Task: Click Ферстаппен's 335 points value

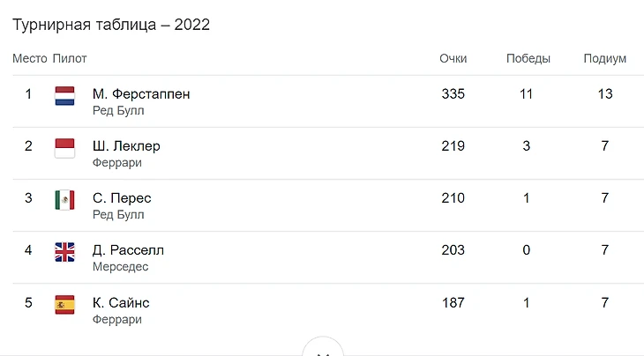Action: pyautogui.click(x=453, y=94)
